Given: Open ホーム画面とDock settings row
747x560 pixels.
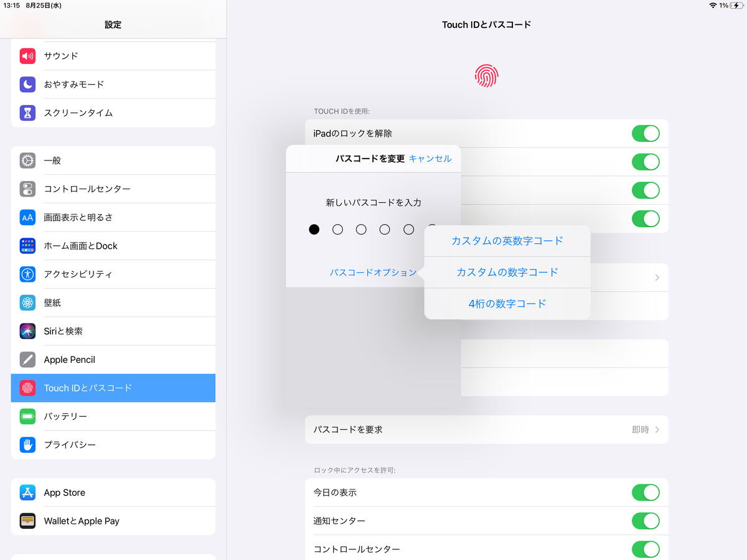Looking at the screenshot, I should (x=113, y=246).
